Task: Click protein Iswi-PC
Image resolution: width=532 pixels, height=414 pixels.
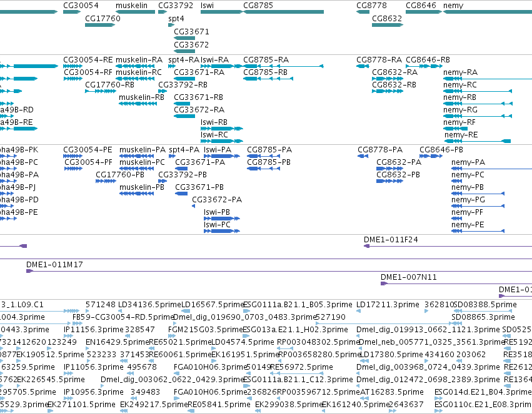Action: point(217,225)
